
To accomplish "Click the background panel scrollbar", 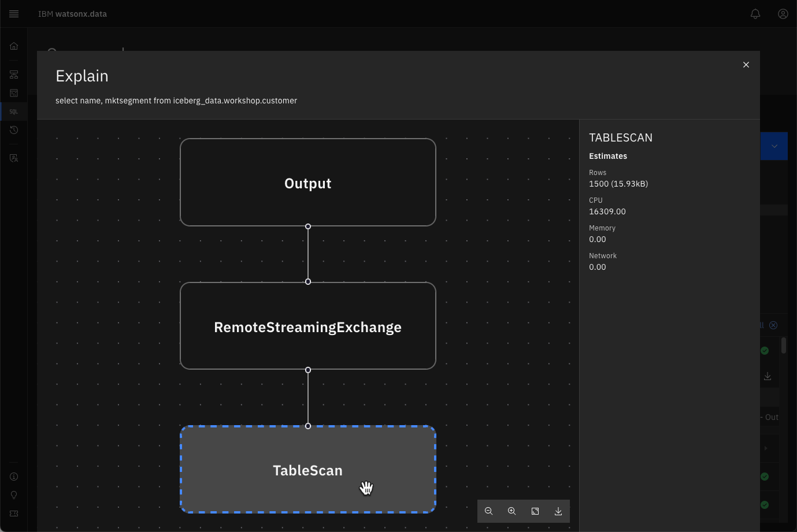I will (784, 345).
